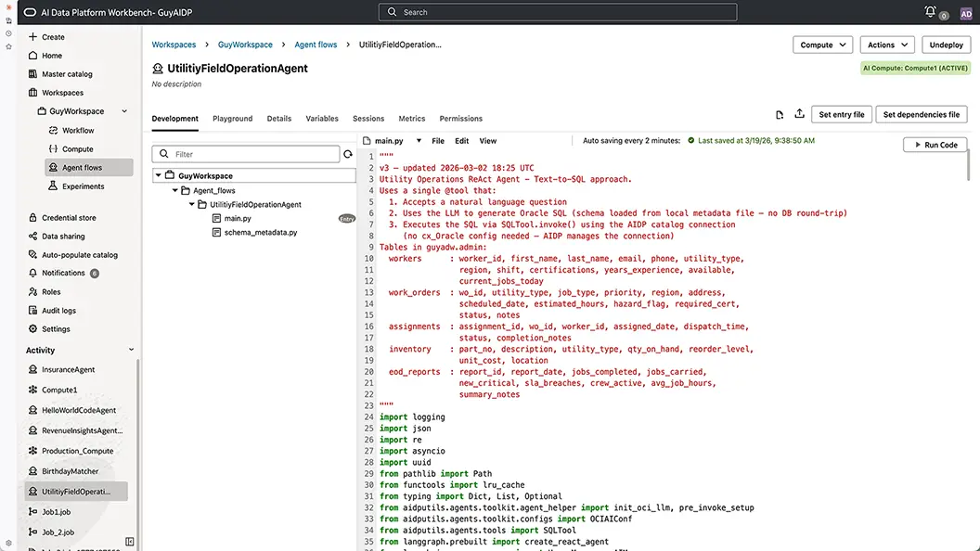Click the collapse sidebar panel icon
980x551 pixels.
click(x=129, y=542)
